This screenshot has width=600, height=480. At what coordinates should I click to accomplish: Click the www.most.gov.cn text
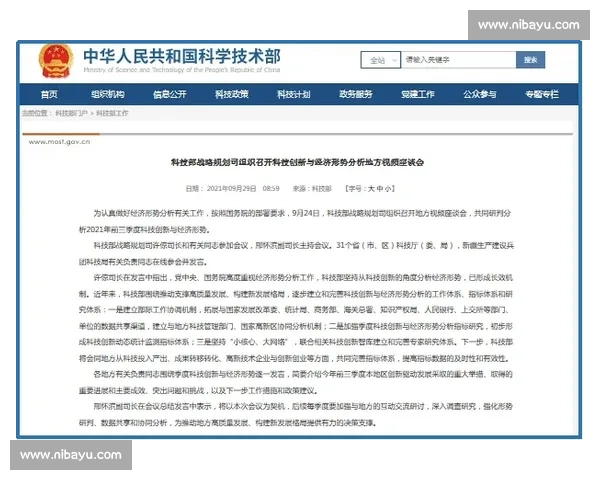(x=59, y=142)
